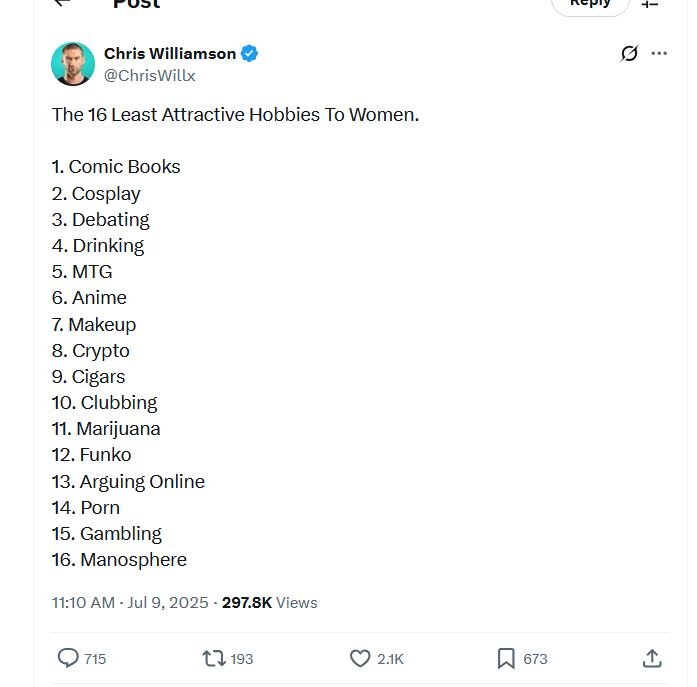Open the three-dot more options menu
697x687 pixels.
(x=659, y=53)
